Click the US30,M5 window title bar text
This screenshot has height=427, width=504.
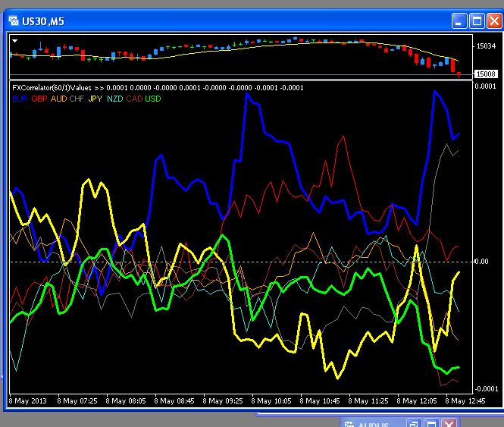coord(43,21)
